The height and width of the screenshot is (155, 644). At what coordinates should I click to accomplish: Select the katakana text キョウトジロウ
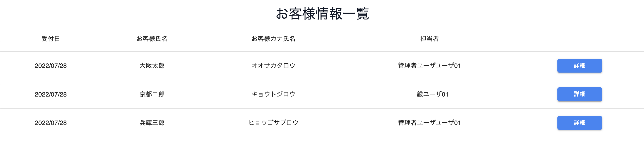pyautogui.click(x=273, y=94)
